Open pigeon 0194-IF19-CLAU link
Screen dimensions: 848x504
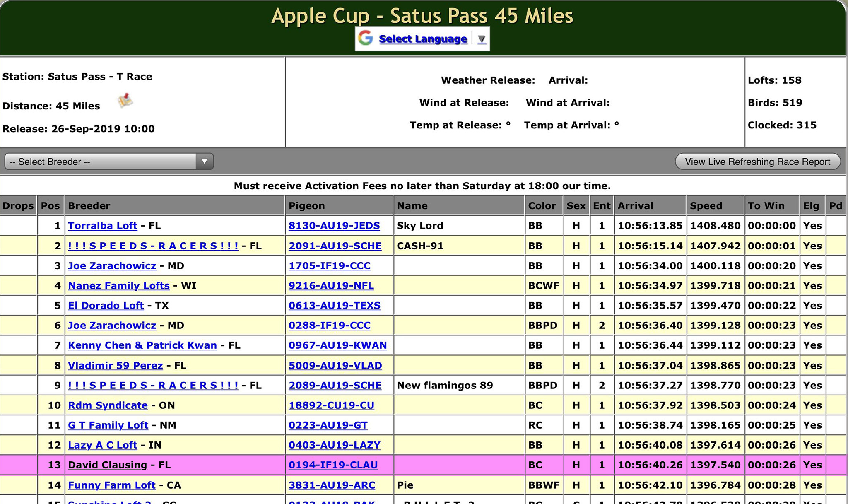click(333, 465)
